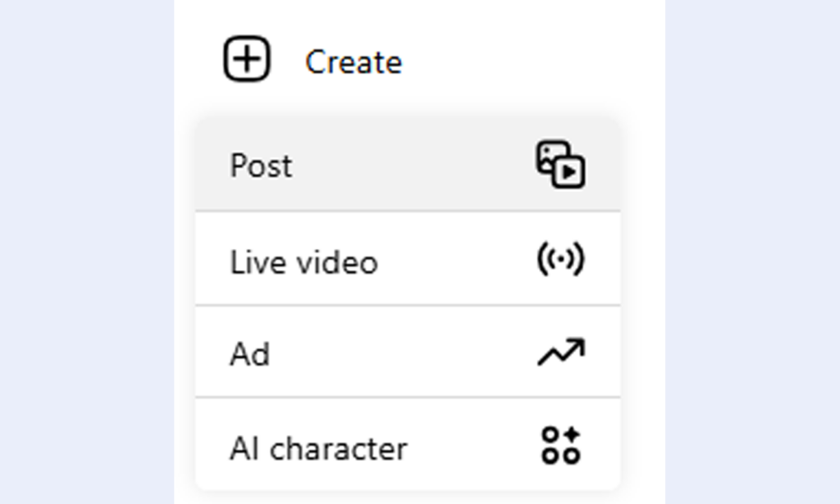Viewport: 840px width, 504px height.
Task: Click the Post media icon
Action: (x=560, y=165)
